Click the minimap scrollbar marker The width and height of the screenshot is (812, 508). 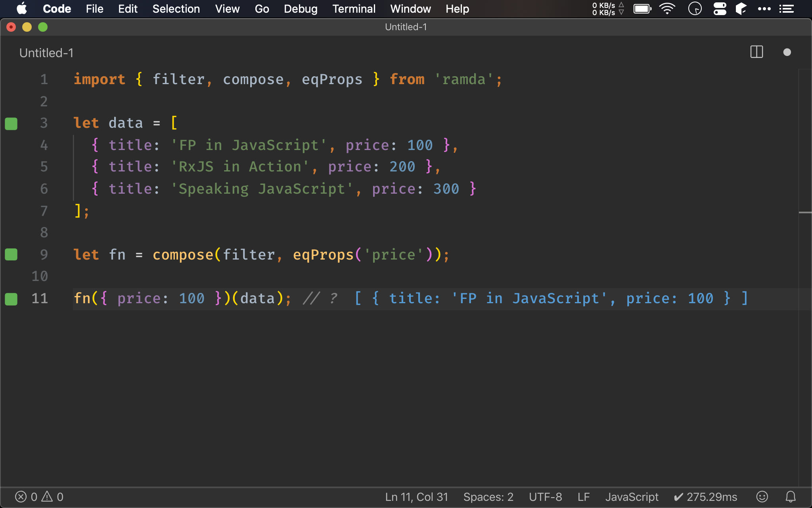[805, 213]
